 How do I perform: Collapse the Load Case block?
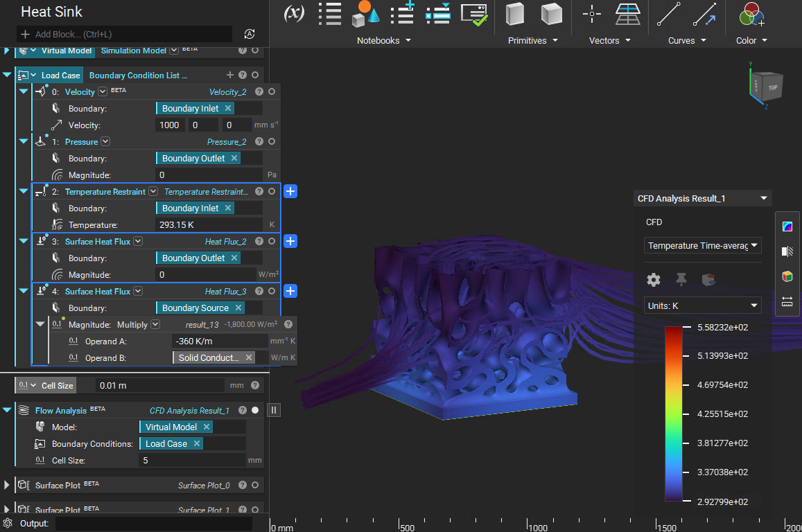click(x=7, y=75)
